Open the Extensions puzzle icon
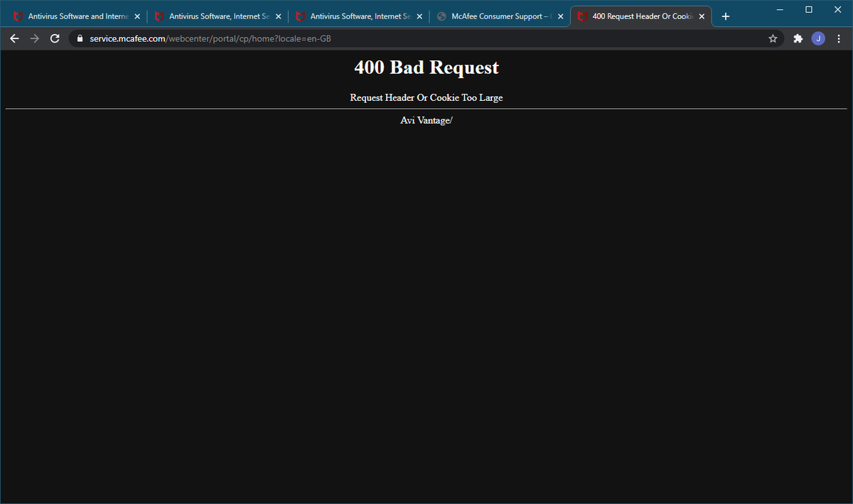The image size is (853, 504). (798, 38)
